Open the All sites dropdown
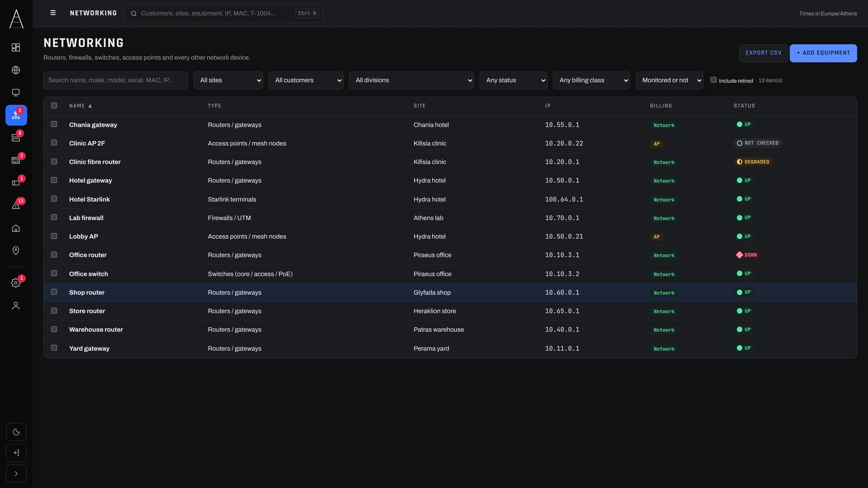The width and height of the screenshot is (868, 488). pos(228,80)
